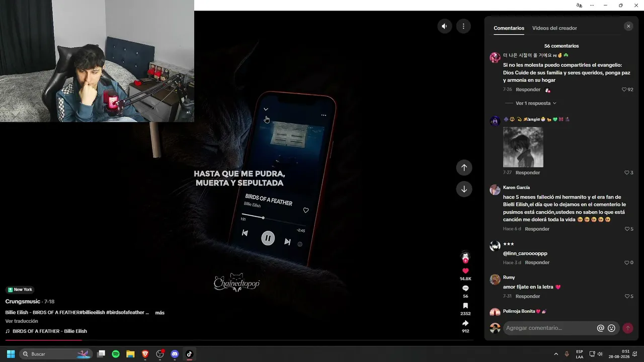The height and width of the screenshot is (362, 644).
Task: Open network settings from the tray
Action: click(592, 354)
